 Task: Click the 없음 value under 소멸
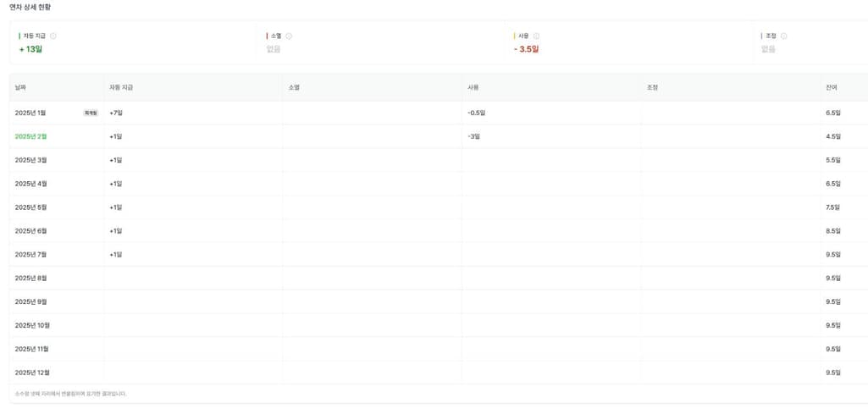pos(274,49)
